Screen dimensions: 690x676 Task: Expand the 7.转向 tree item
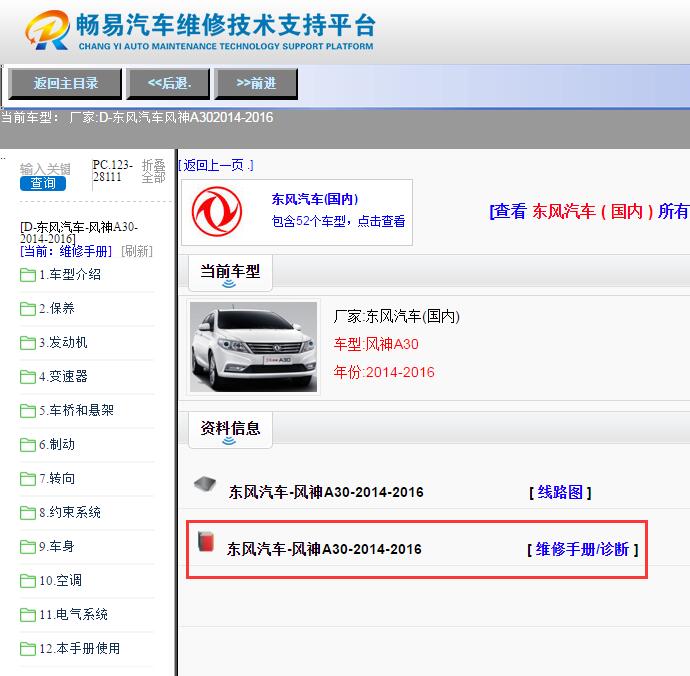pyautogui.click(x=57, y=478)
